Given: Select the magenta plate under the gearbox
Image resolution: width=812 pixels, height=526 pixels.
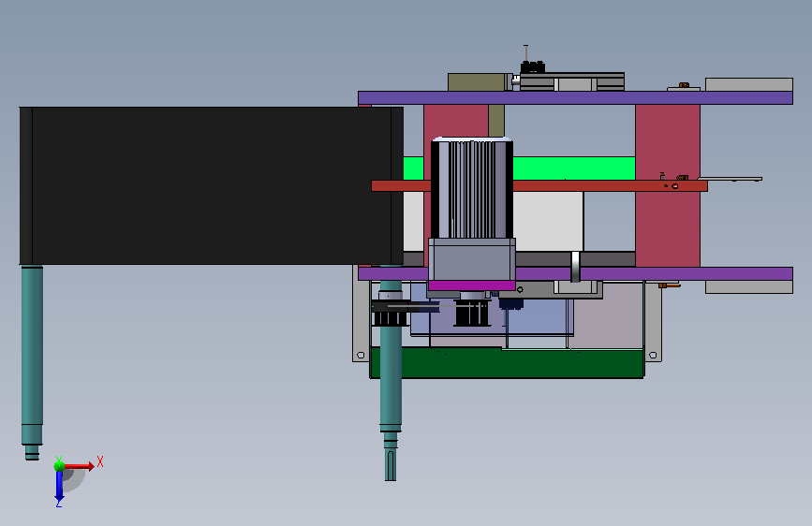Looking at the screenshot, I should (x=472, y=285).
